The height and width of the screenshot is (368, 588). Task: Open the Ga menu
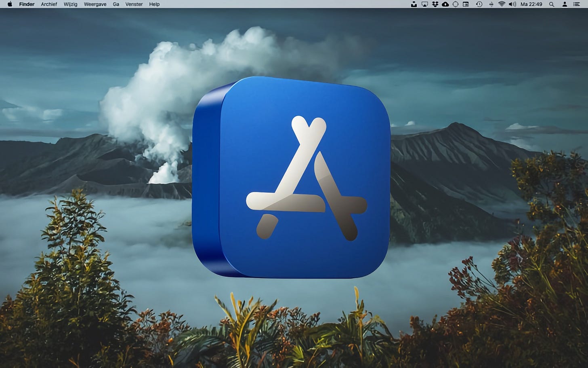tap(116, 4)
